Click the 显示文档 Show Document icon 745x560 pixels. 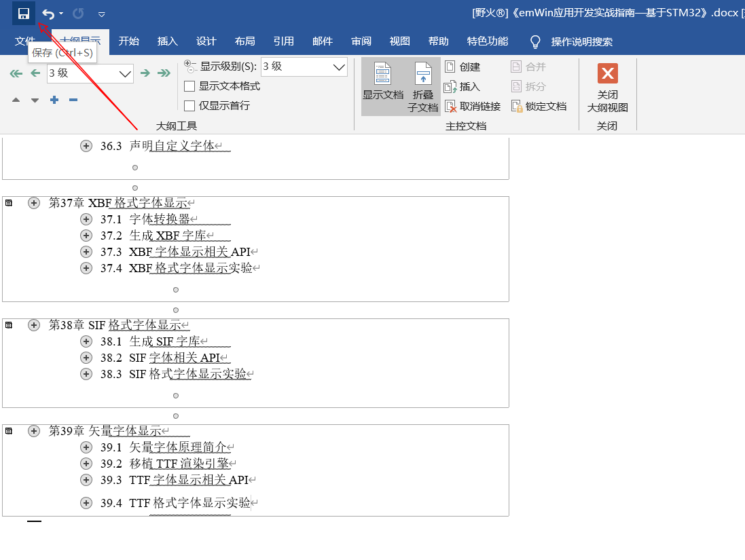[383, 81]
